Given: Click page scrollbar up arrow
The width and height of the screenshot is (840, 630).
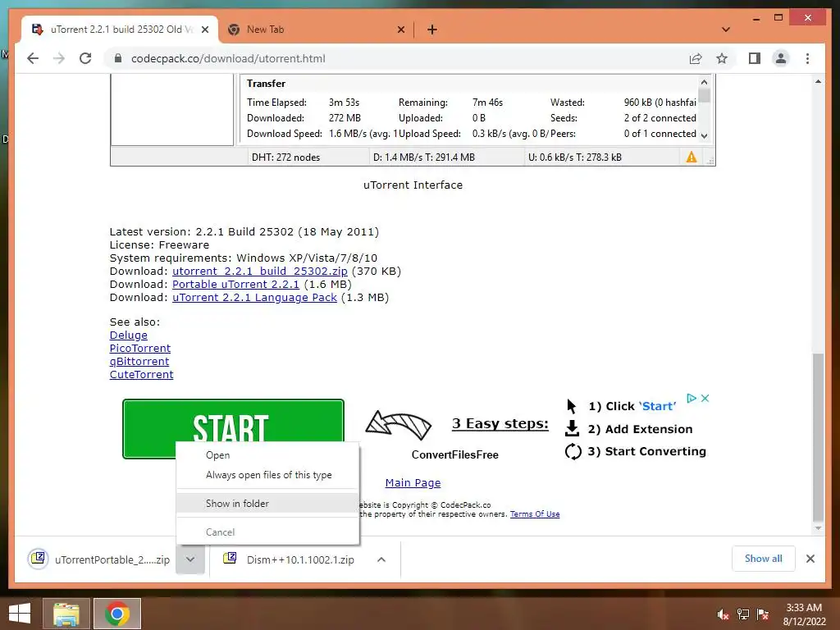Looking at the screenshot, I should [x=818, y=81].
